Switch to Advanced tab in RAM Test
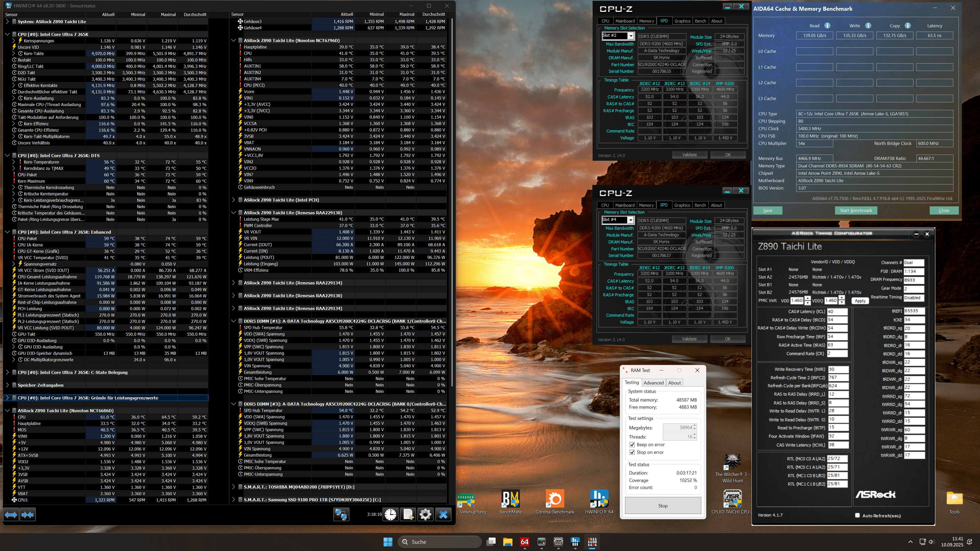This screenshot has height=551, width=980. (654, 383)
